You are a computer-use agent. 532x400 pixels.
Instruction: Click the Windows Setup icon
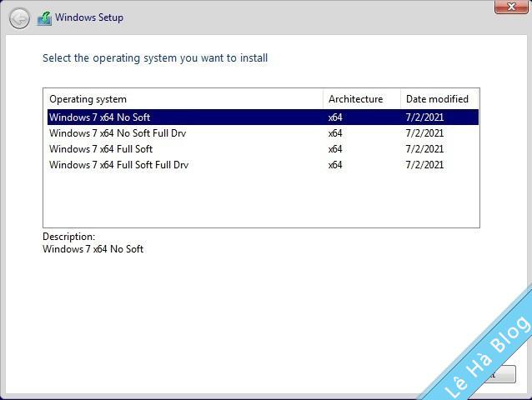[x=44, y=18]
